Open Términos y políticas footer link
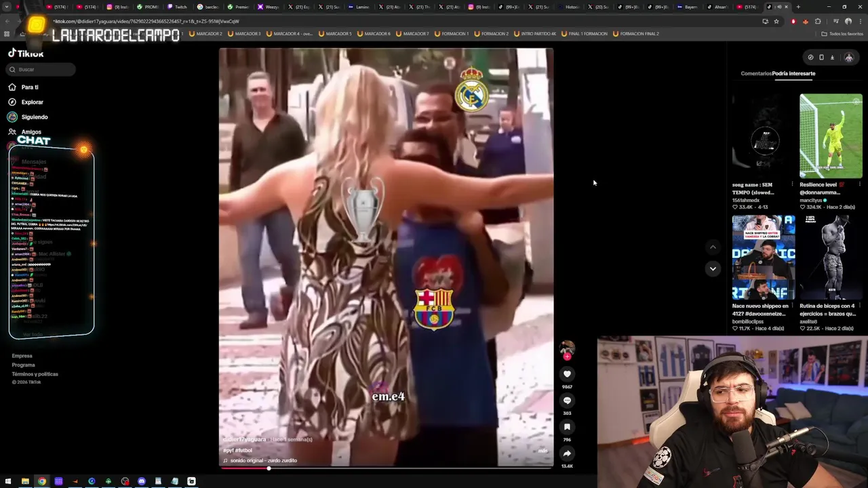 [x=35, y=374]
